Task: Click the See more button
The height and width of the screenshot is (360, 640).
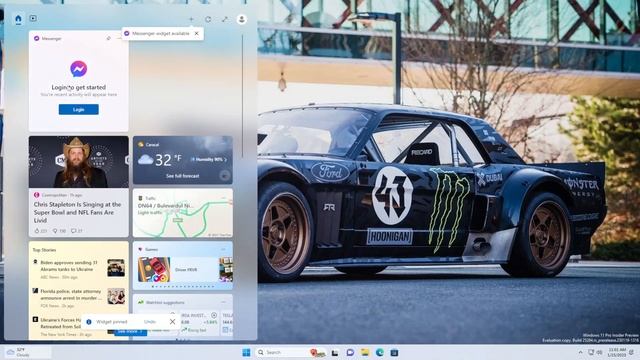Action: pyautogui.click(x=131, y=332)
